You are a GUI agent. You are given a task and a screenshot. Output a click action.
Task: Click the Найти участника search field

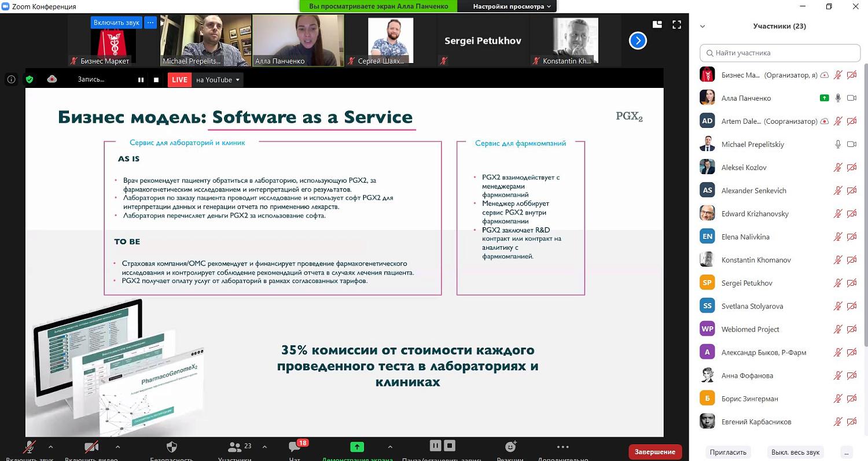pyautogui.click(x=780, y=53)
